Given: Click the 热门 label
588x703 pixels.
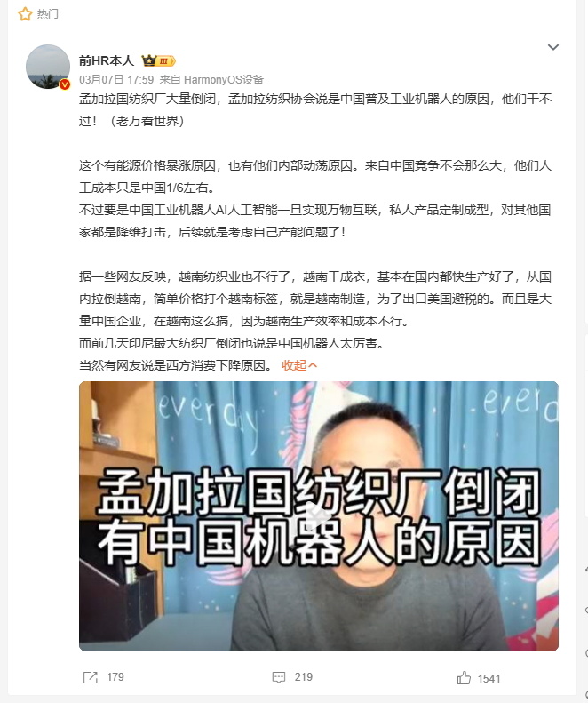Looking at the screenshot, I should 47,14.
